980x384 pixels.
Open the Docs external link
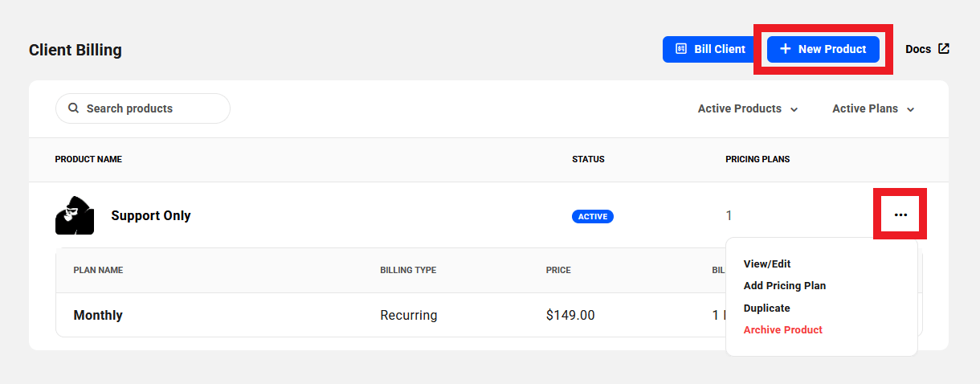click(927, 49)
